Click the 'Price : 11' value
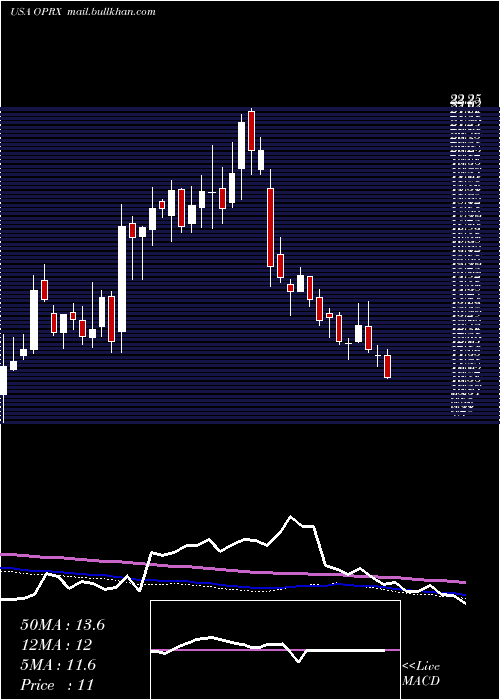Viewport: 500px width, 700px height. (x=57, y=685)
